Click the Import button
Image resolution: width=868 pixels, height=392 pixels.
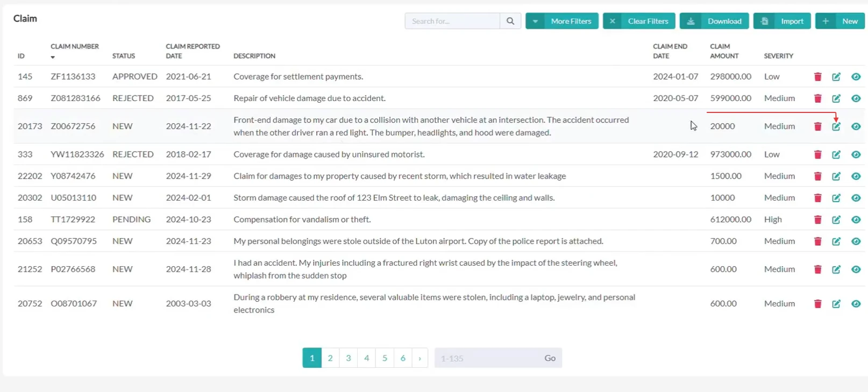(782, 21)
